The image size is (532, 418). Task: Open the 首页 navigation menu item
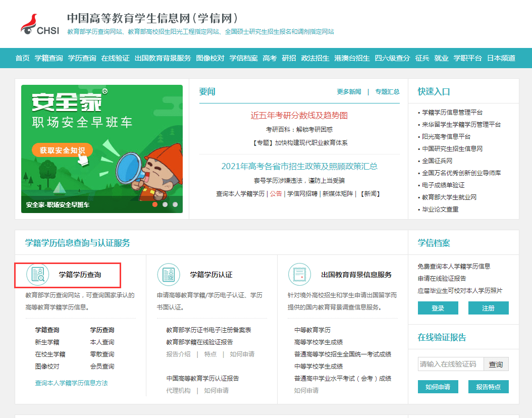coord(22,58)
